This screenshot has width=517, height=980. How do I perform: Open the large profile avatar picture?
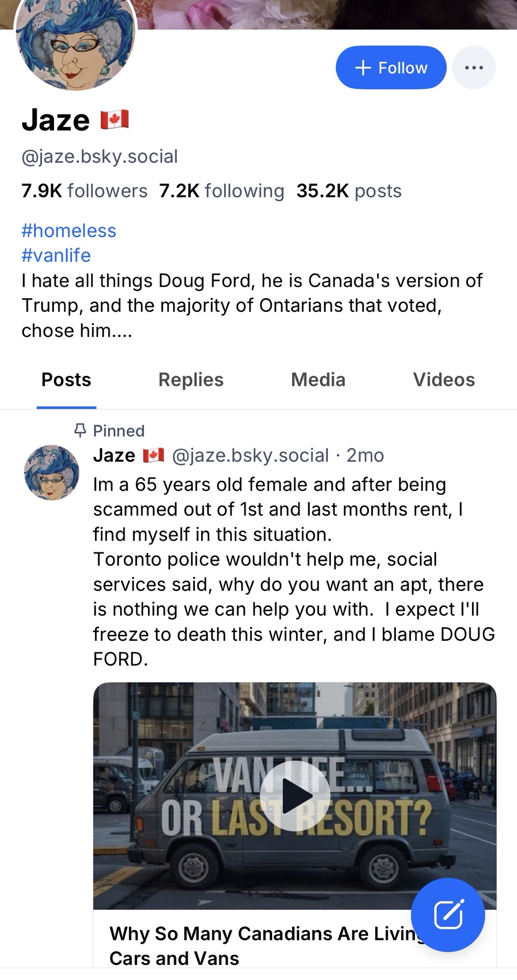[x=75, y=47]
